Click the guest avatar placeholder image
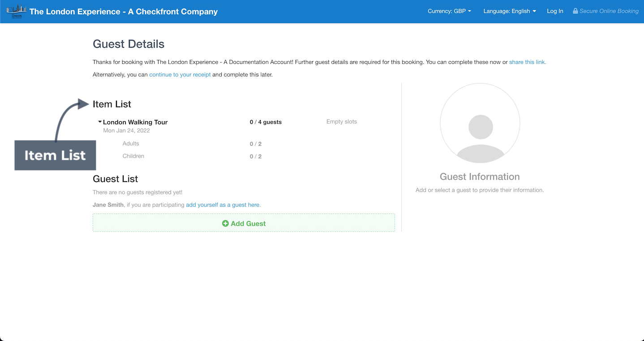The image size is (644, 341). point(480,123)
